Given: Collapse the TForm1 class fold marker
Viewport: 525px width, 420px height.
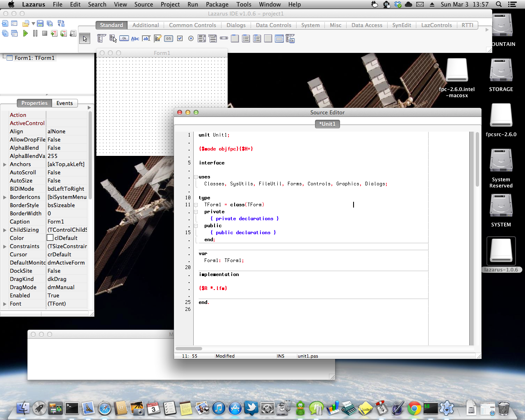Looking at the screenshot, I should [x=196, y=205].
